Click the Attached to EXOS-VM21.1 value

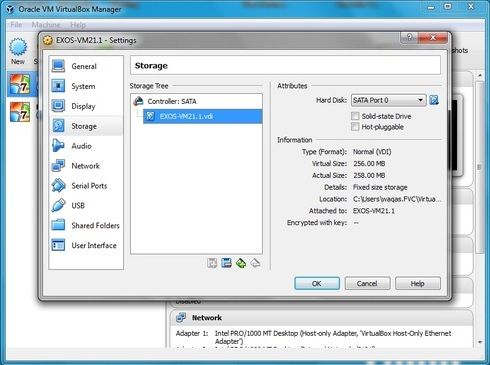374,211
